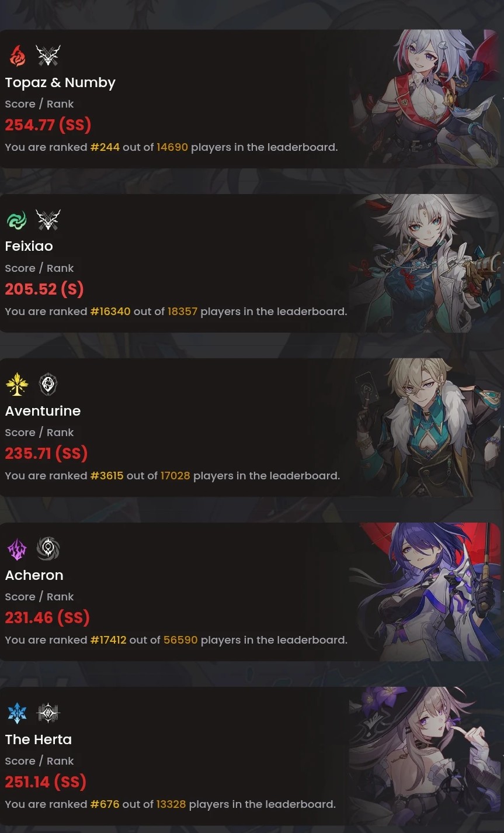Click the Ice element icon above The Herta

(17, 713)
